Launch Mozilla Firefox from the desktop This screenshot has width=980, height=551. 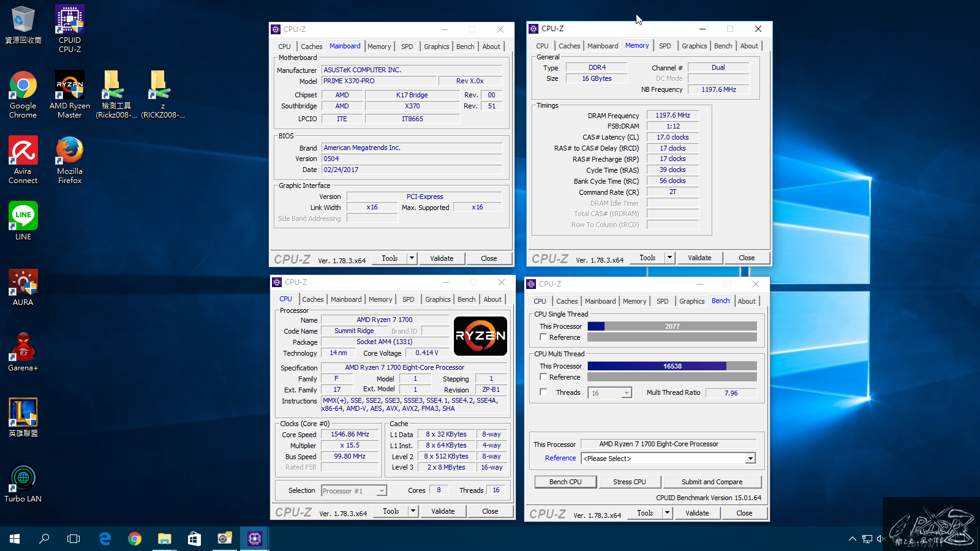[x=70, y=160]
